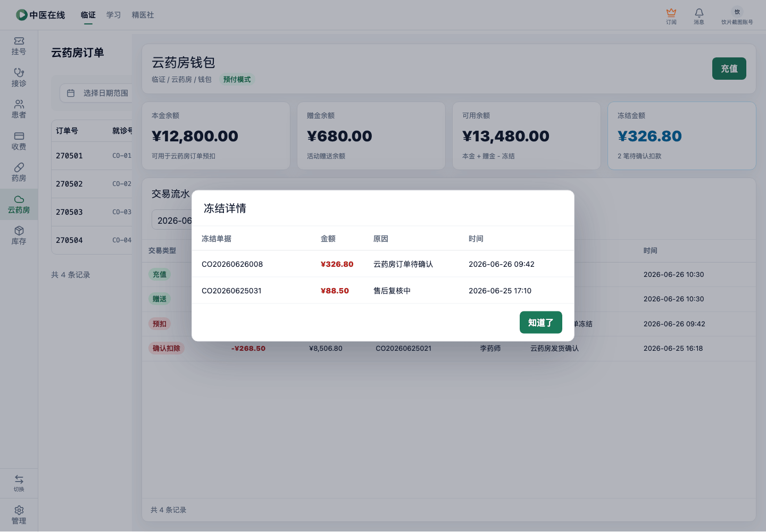Click the 充值 recharge button

pos(729,69)
